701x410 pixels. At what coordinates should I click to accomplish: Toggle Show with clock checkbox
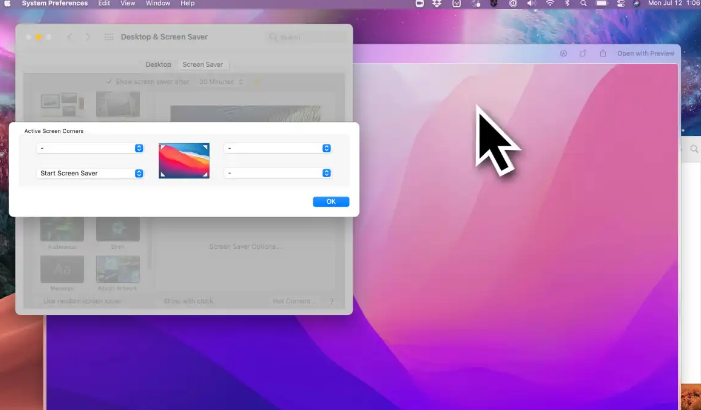[158, 301]
